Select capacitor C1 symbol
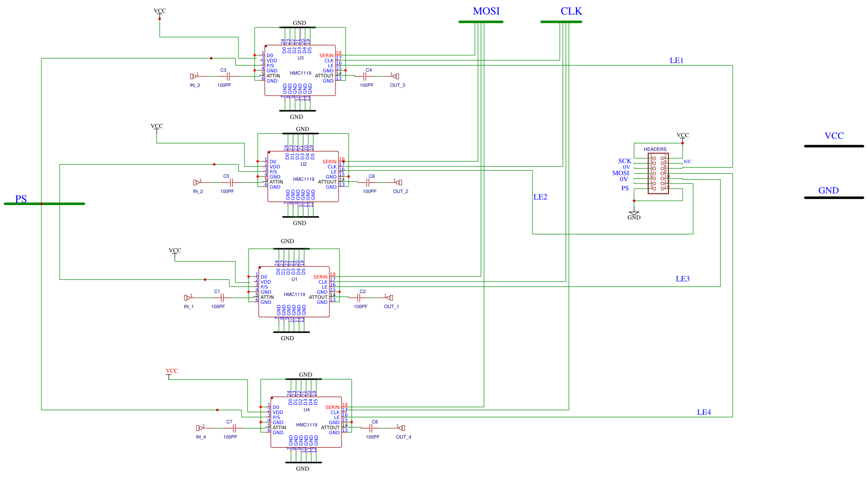The height and width of the screenshot is (477, 868). [x=222, y=298]
